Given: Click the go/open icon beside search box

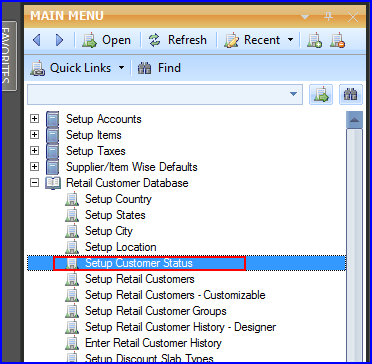Looking at the screenshot, I should pyautogui.click(x=321, y=94).
